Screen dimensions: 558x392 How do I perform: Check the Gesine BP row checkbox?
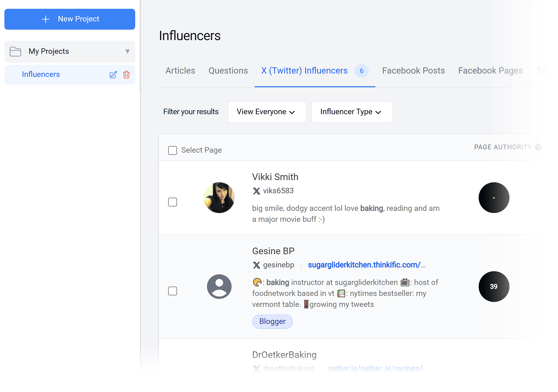172,291
